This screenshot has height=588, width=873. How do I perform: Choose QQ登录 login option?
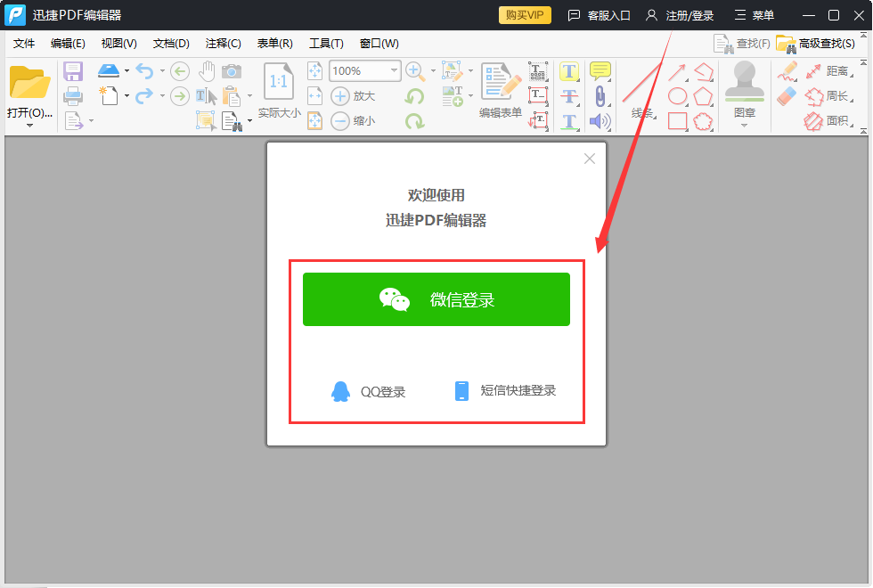[368, 391]
